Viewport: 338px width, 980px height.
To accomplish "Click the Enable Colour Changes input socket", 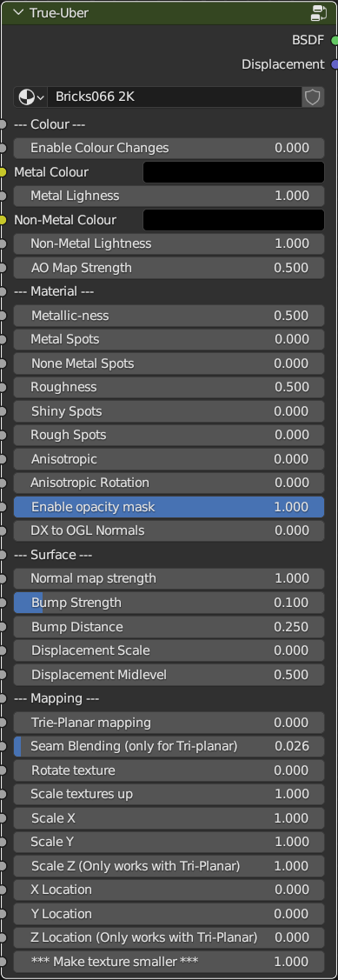I will click(3, 148).
